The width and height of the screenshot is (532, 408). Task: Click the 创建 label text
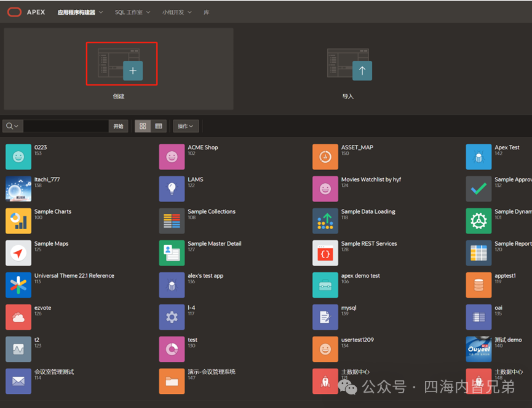click(x=119, y=96)
